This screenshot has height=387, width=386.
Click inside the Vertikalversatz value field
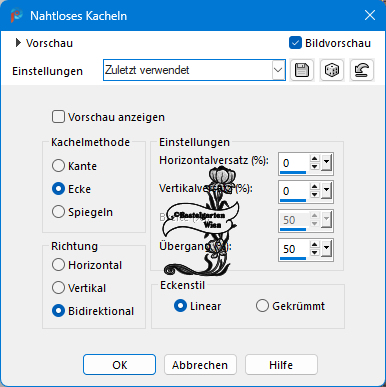[295, 191]
